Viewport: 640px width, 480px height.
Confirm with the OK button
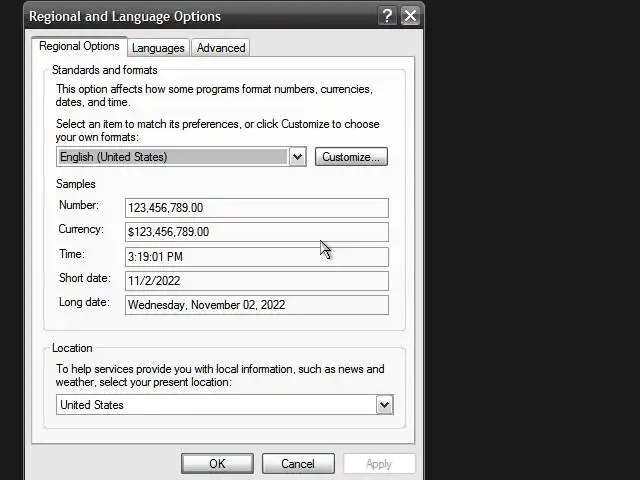217,464
